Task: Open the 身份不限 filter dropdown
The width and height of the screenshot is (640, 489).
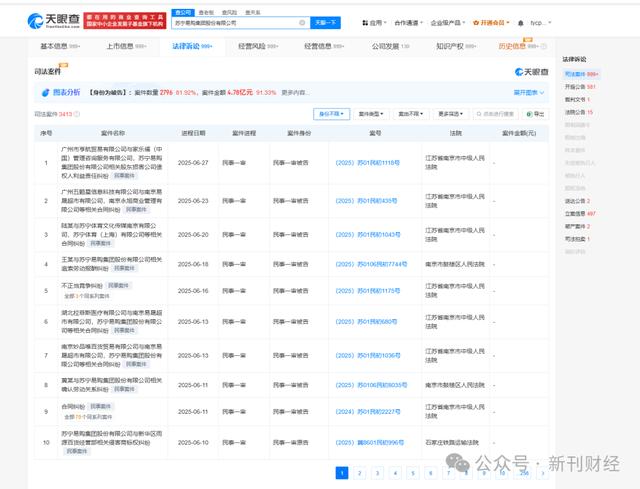Action: tap(331, 114)
